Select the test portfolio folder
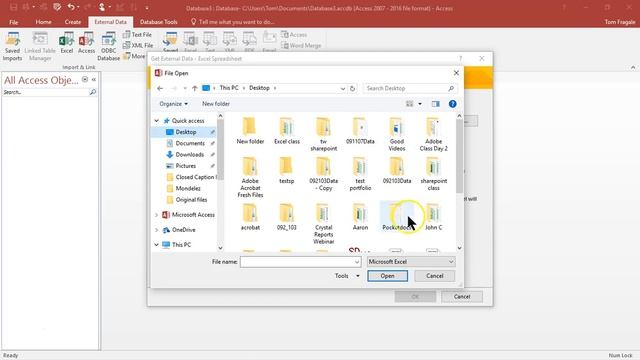 [x=360, y=174]
